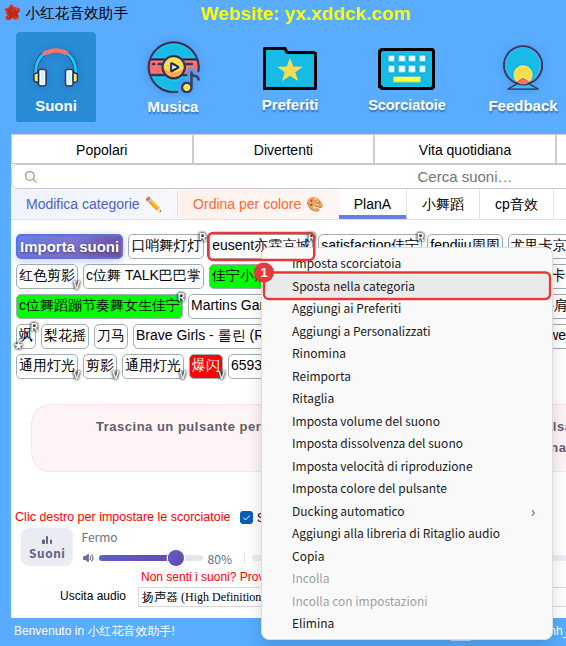Click the red flower app logo
This screenshot has height=646, width=566.
pos(12,13)
